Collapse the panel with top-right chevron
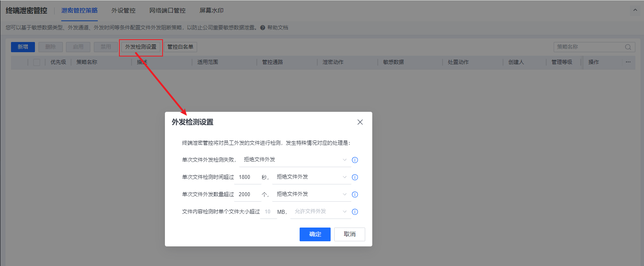 635,10
